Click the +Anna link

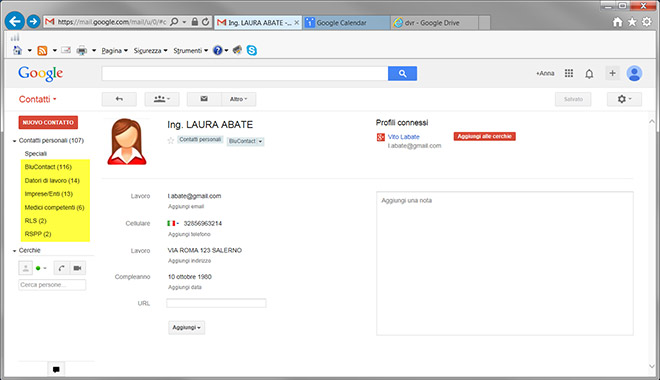(x=545, y=73)
